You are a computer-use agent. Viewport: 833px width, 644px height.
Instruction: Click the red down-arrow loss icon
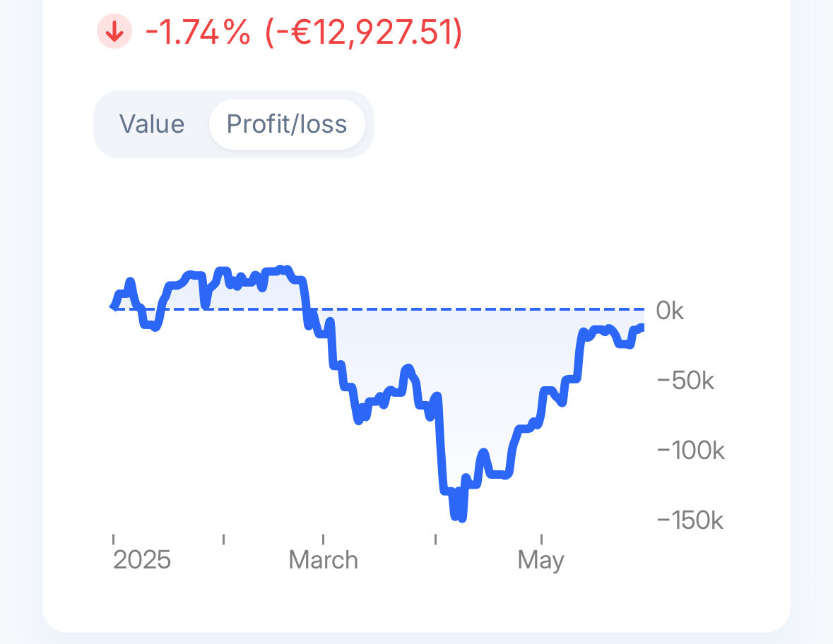(x=114, y=32)
